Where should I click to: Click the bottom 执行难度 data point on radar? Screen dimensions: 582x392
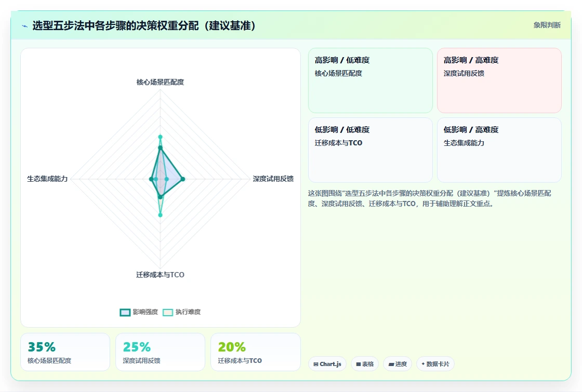(x=161, y=215)
